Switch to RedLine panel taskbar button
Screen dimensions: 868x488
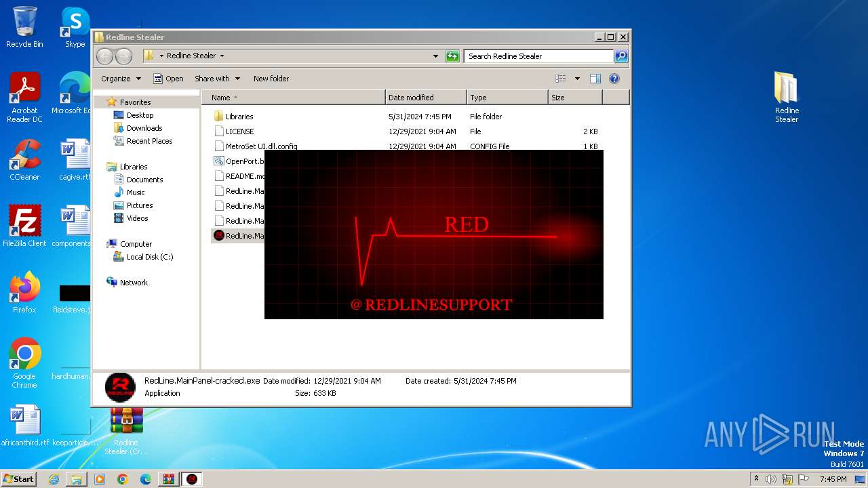click(x=192, y=479)
